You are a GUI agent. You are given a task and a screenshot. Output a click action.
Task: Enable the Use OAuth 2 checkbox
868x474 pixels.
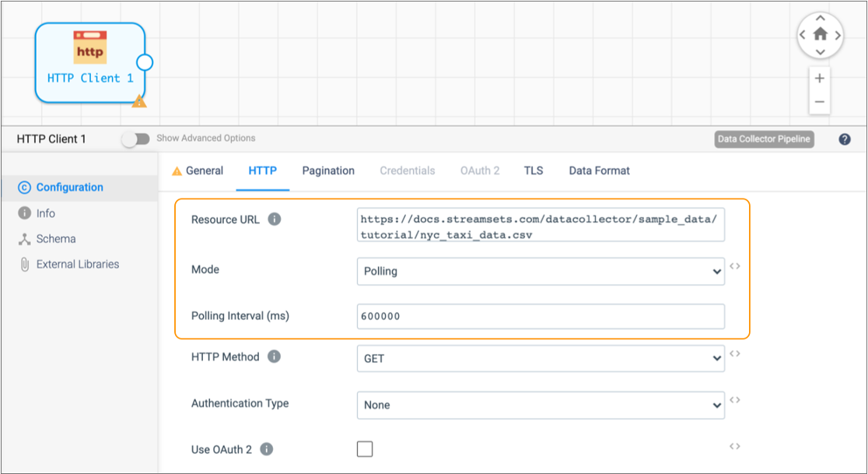(x=364, y=449)
